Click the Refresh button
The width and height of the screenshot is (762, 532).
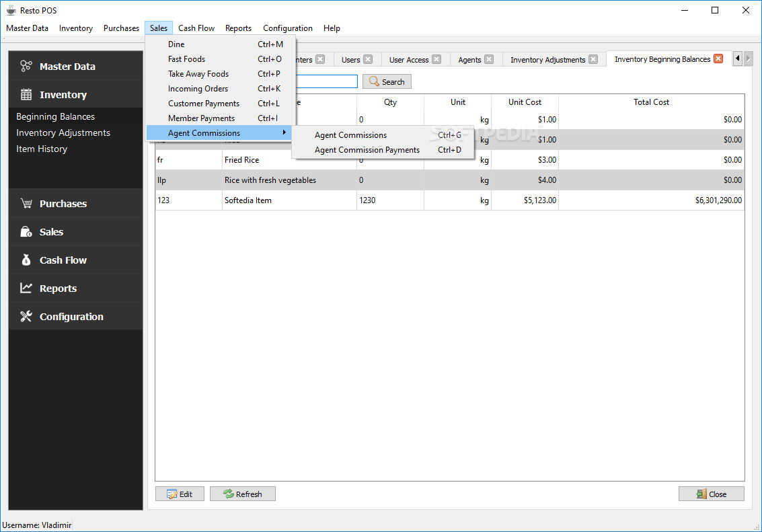coord(243,494)
